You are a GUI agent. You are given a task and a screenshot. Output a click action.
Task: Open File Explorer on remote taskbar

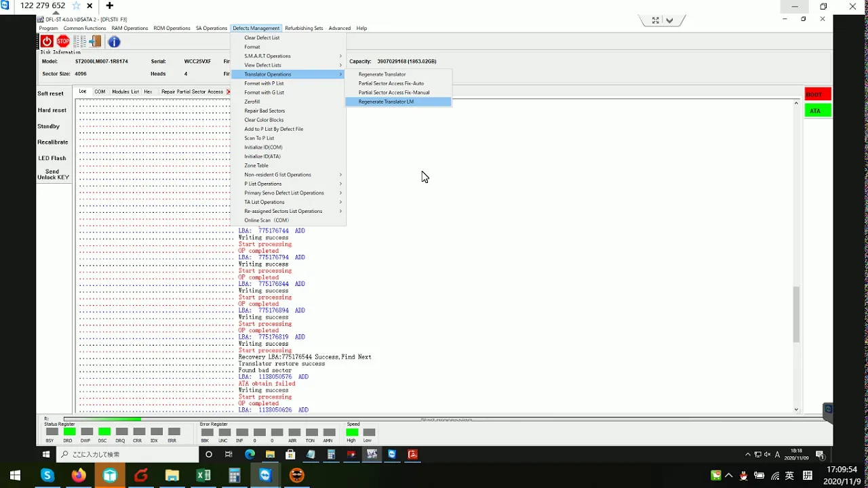click(270, 454)
